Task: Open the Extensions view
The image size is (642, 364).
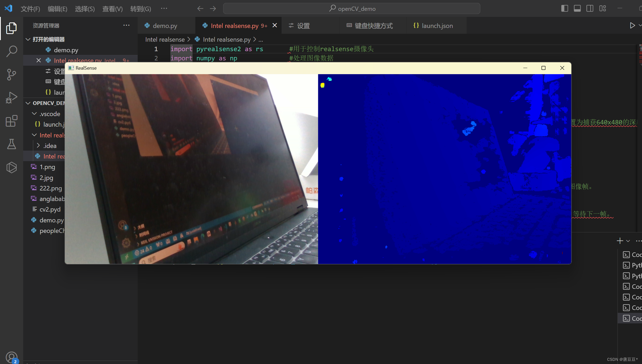Action: click(x=11, y=121)
